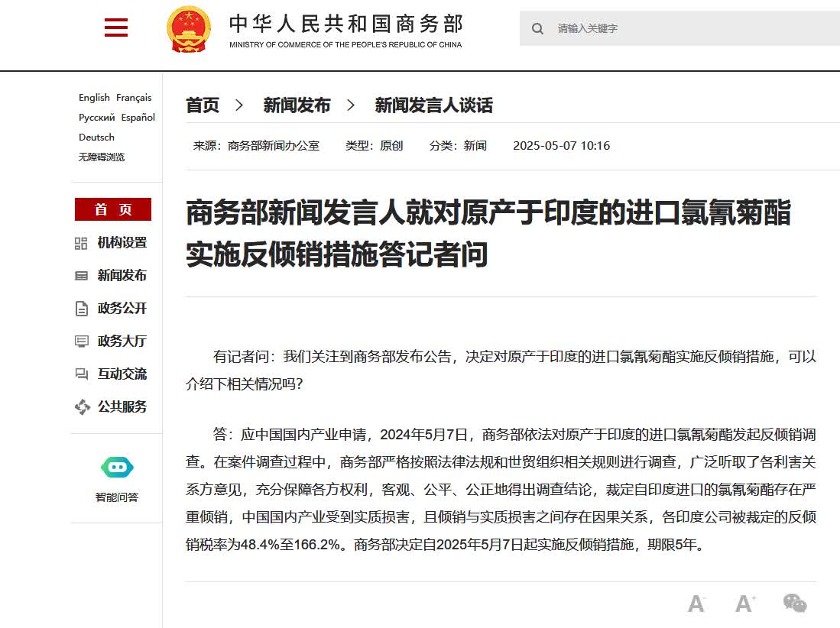Open 新闻发布 in the sidebar

(x=122, y=275)
